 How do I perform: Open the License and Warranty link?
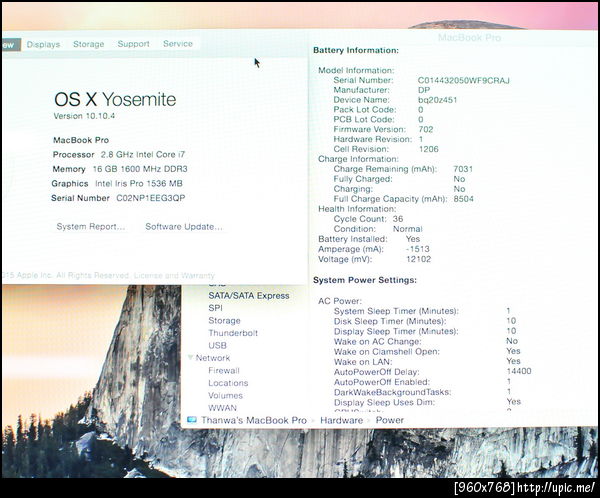coord(174,275)
